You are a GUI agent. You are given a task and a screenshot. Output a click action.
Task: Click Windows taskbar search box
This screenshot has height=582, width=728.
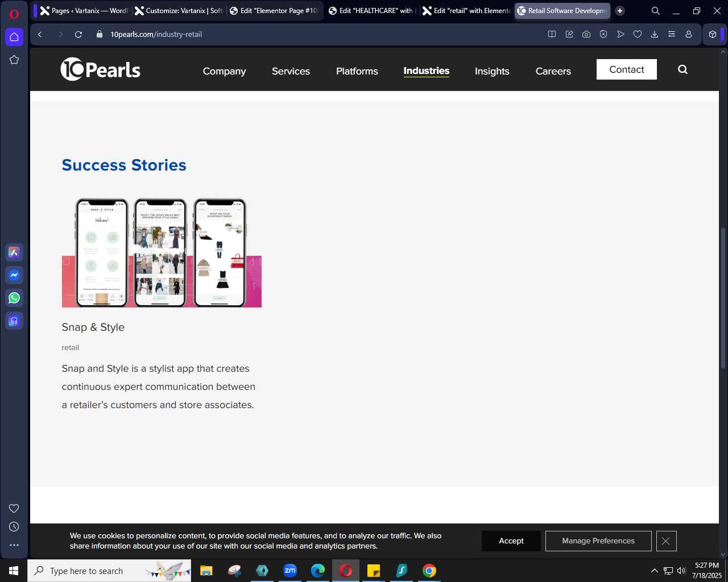109,571
